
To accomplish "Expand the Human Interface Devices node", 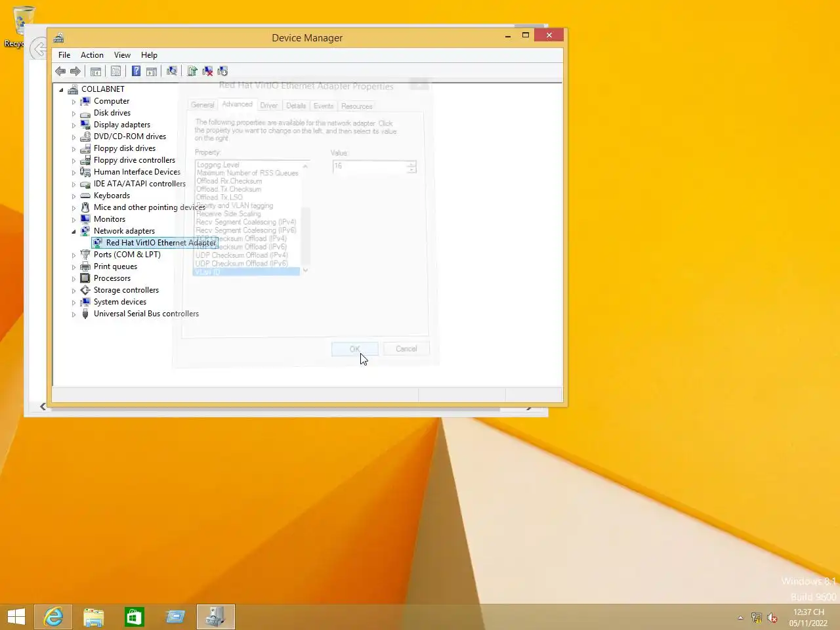I will pyautogui.click(x=73, y=173).
